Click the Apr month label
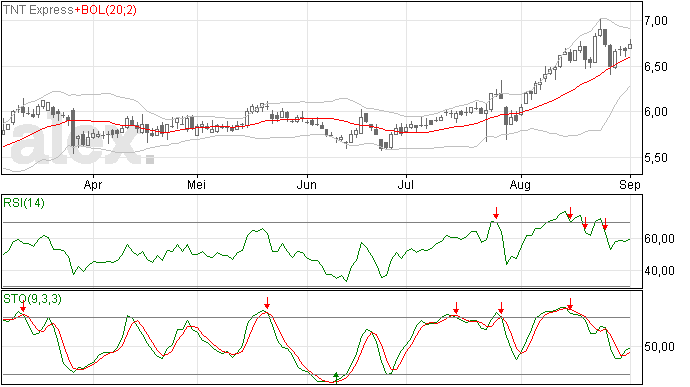Image resolution: width=690 pixels, height=387 pixels. (93, 185)
